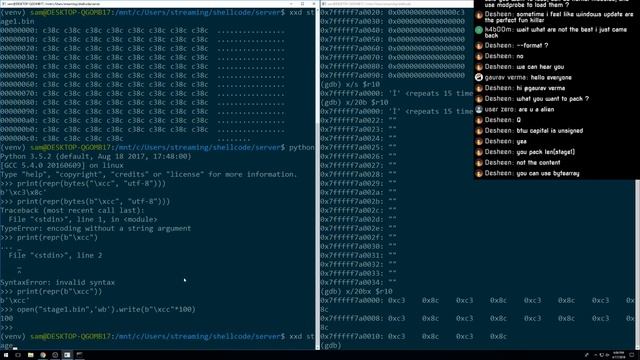The width and height of the screenshot is (640, 360).
Task: Click Desheen's avatar beside '--format ?' message
Action: (x=479, y=46)
